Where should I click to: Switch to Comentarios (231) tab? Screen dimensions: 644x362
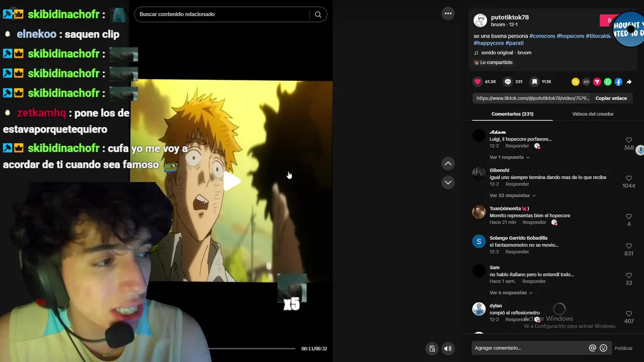tap(512, 114)
